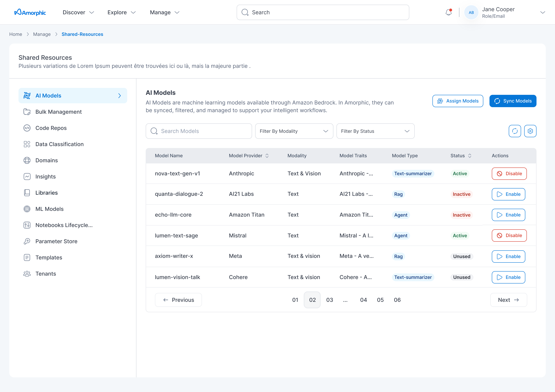This screenshot has width=555, height=392.
Task: Click the Search Models input field
Action: pyautogui.click(x=199, y=131)
